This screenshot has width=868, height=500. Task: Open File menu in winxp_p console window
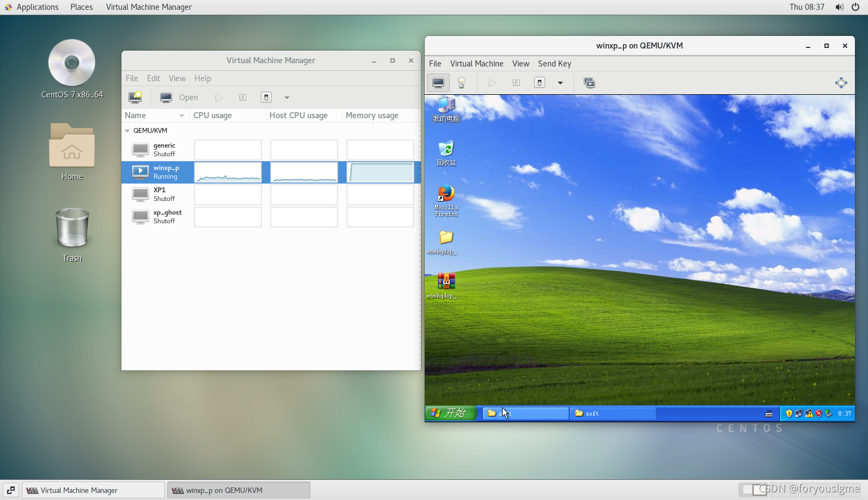point(435,64)
